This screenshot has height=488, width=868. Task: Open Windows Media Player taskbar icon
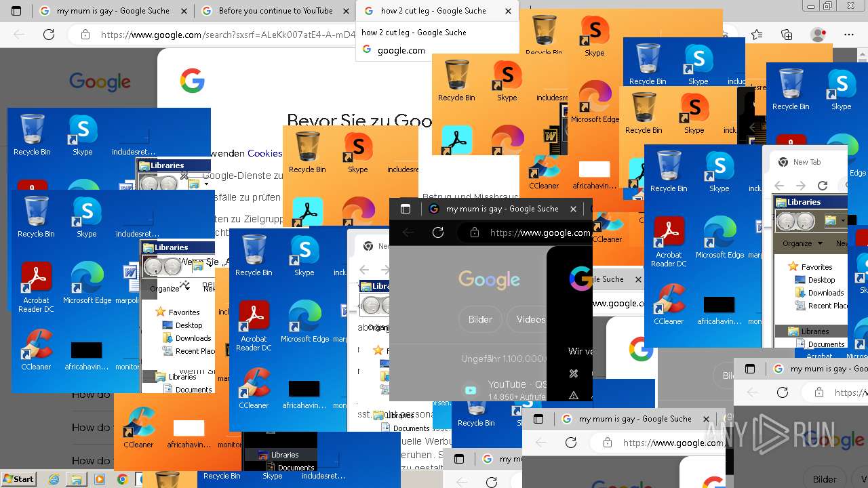click(x=99, y=479)
